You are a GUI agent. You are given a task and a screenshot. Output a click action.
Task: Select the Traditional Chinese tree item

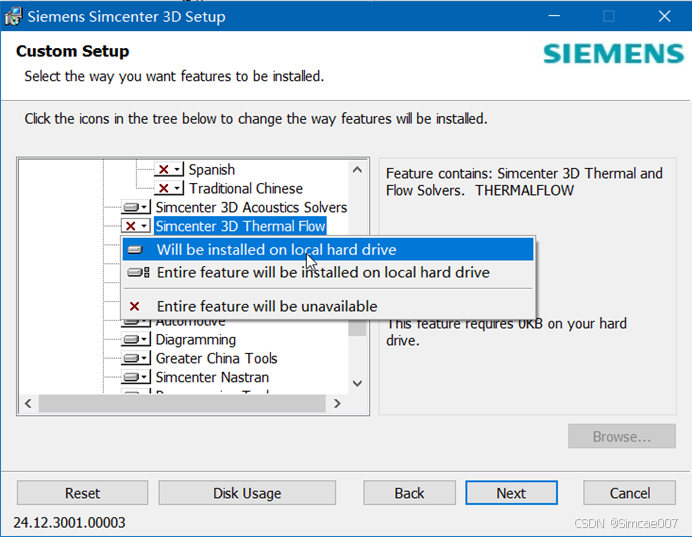pyautogui.click(x=246, y=188)
